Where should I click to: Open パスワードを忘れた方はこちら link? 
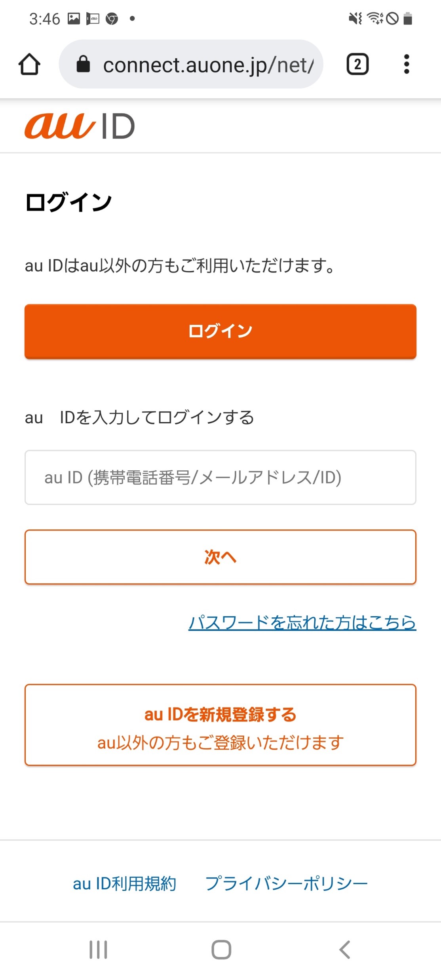pos(302,622)
